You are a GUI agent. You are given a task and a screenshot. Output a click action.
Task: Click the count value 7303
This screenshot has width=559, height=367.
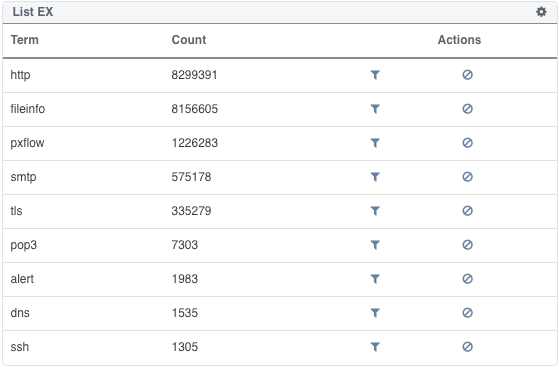pyautogui.click(x=185, y=245)
